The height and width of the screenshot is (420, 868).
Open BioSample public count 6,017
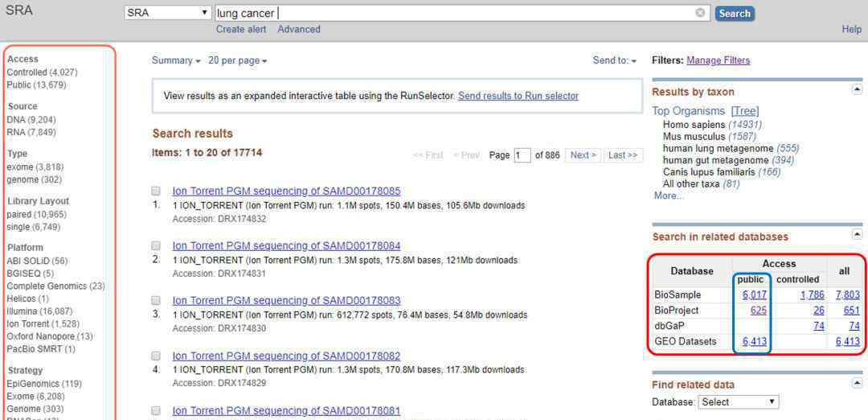[x=755, y=294]
